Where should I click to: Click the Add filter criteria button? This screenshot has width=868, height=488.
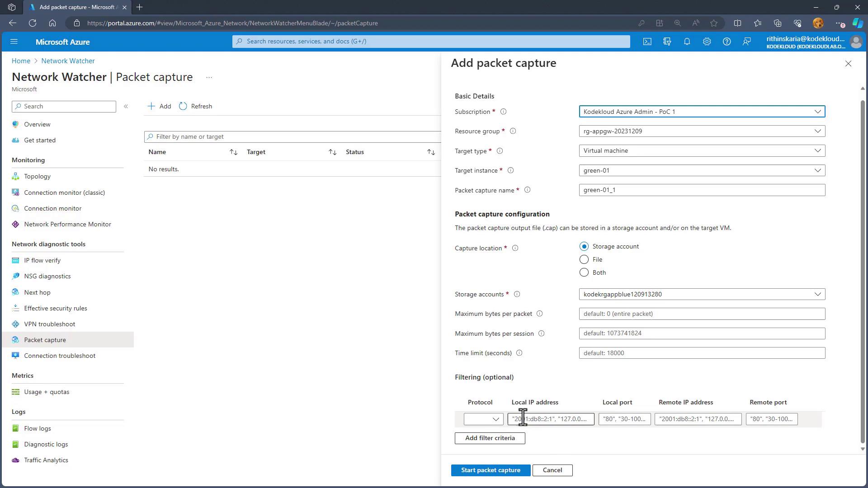[490, 438]
